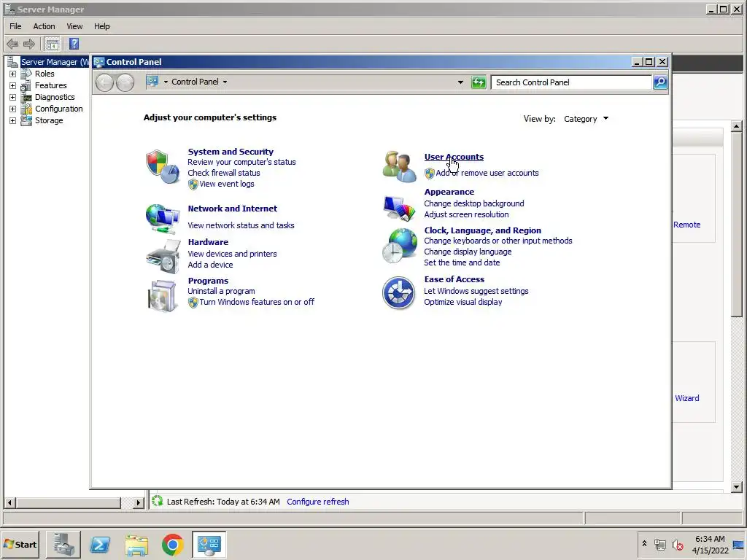Click Turn Windows features on or off

pos(256,302)
